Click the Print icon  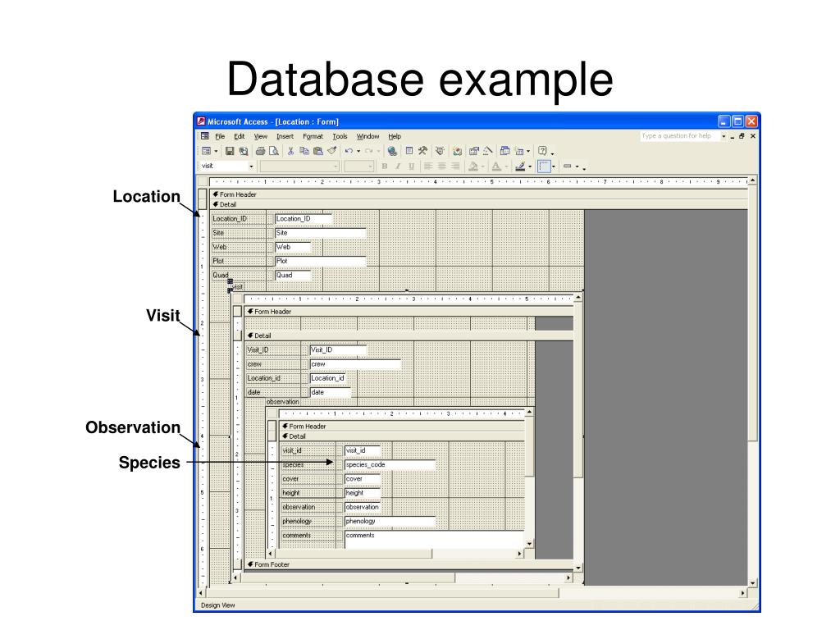coord(260,152)
